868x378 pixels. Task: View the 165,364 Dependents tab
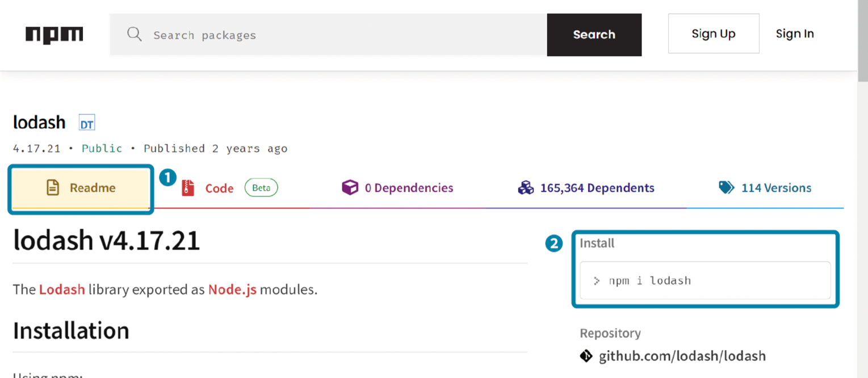pos(597,188)
